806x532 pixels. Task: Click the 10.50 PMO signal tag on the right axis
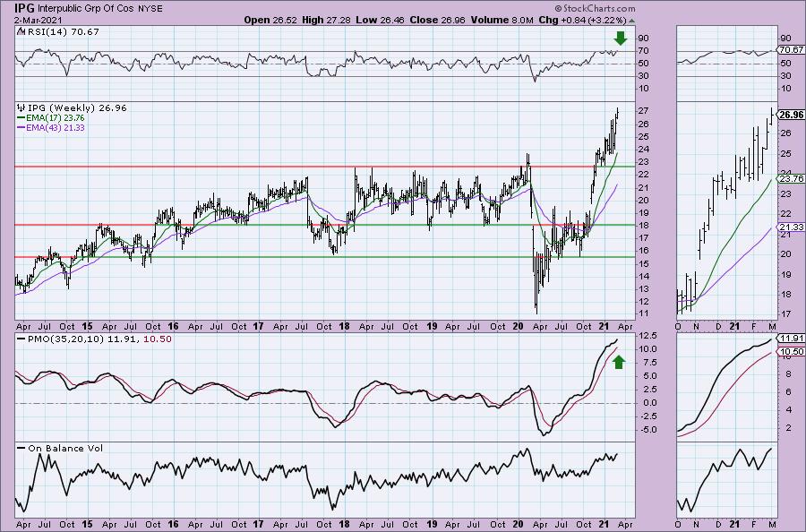click(792, 352)
